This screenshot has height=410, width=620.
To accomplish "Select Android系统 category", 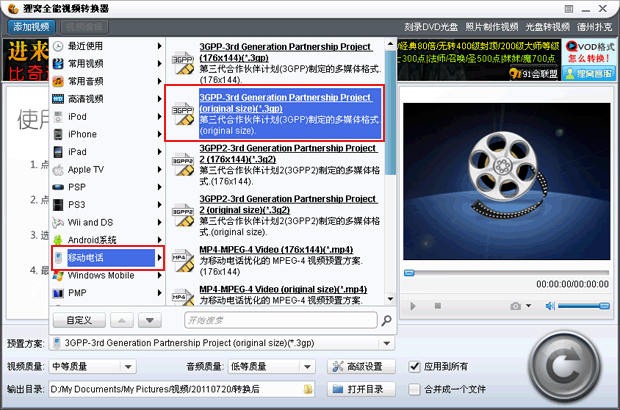I will pos(107,240).
